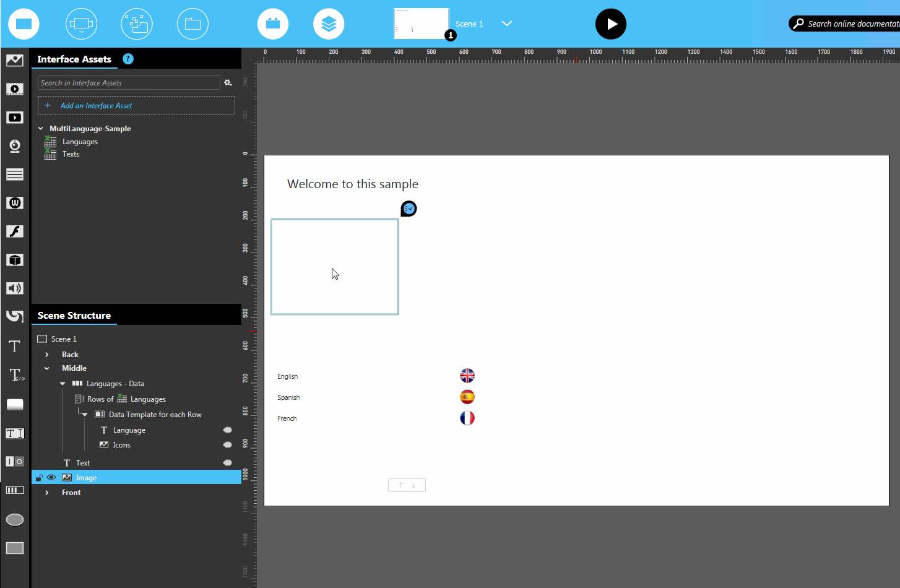Open the Layers panel icon at top

pyautogui.click(x=329, y=24)
